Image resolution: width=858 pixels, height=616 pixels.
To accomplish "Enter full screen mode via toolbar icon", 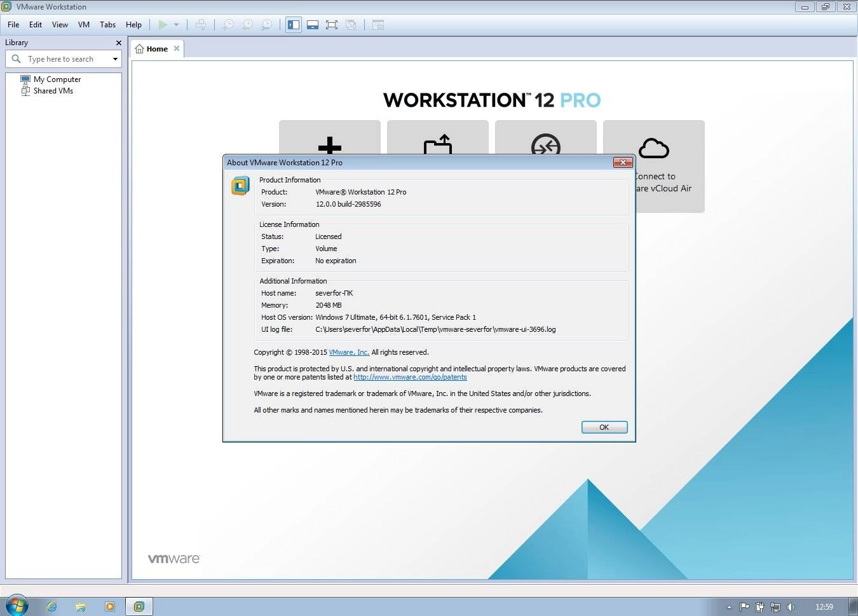I will click(x=332, y=25).
